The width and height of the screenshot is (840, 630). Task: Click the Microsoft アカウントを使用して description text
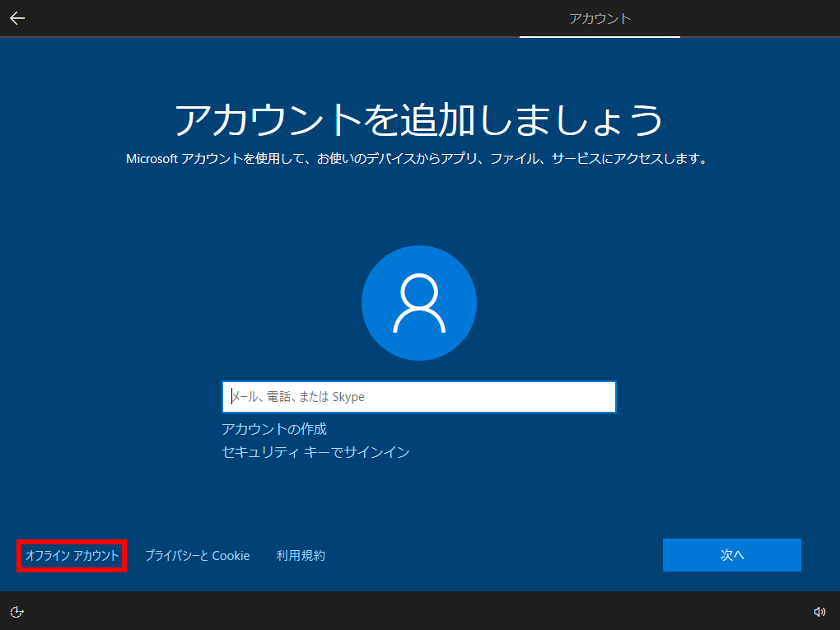click(418, 159)
